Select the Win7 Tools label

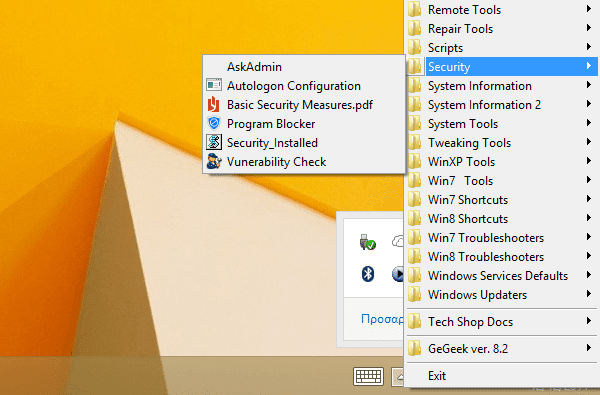[460, 181]
